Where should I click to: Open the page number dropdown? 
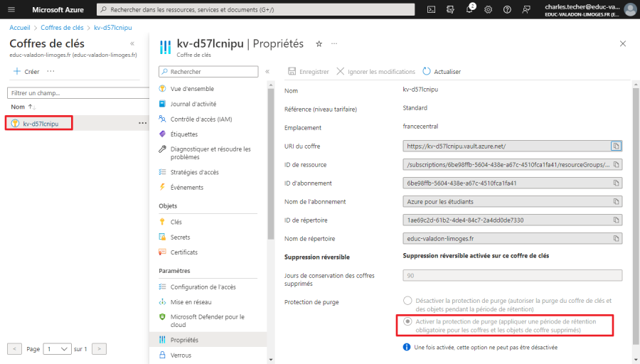click(x=57, y=349)
